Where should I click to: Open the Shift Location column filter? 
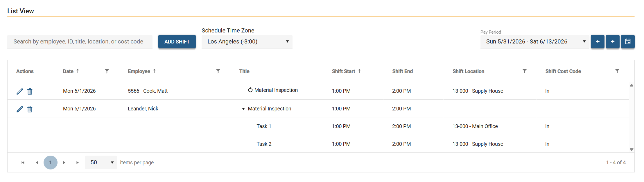point(525,71)
